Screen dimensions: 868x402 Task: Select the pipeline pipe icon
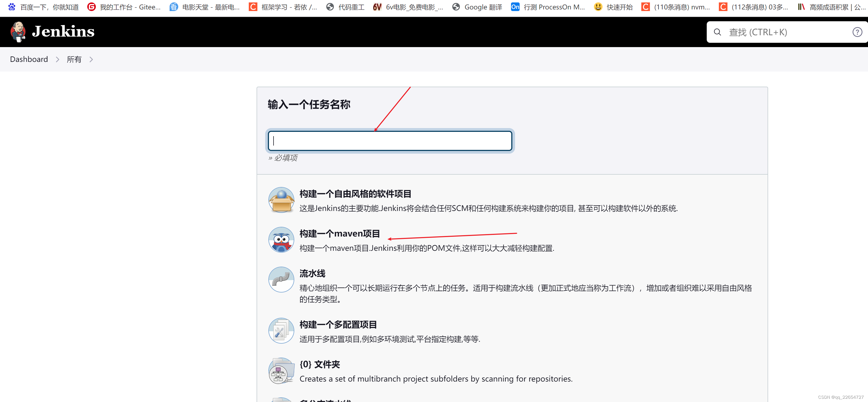(281, 280)
